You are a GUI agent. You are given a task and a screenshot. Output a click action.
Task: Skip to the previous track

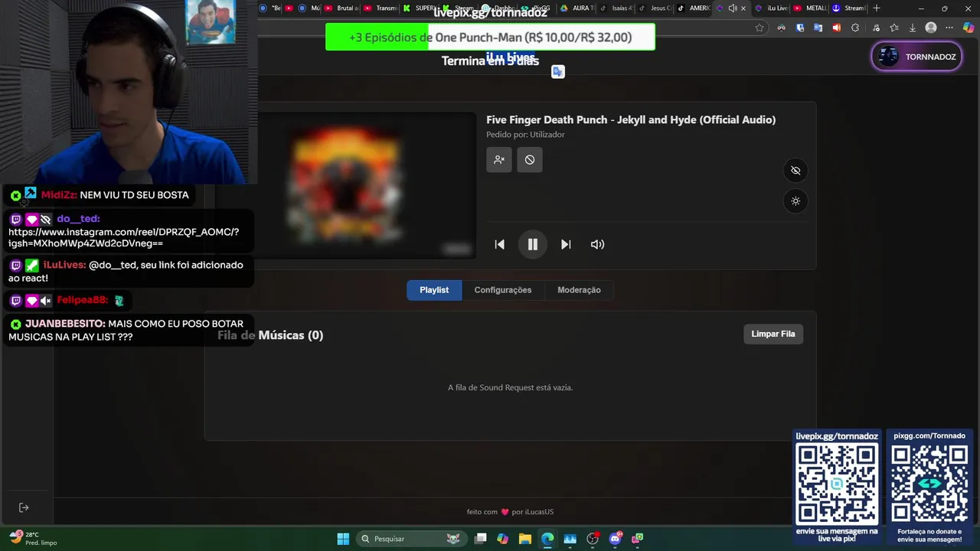coord(499,244)
